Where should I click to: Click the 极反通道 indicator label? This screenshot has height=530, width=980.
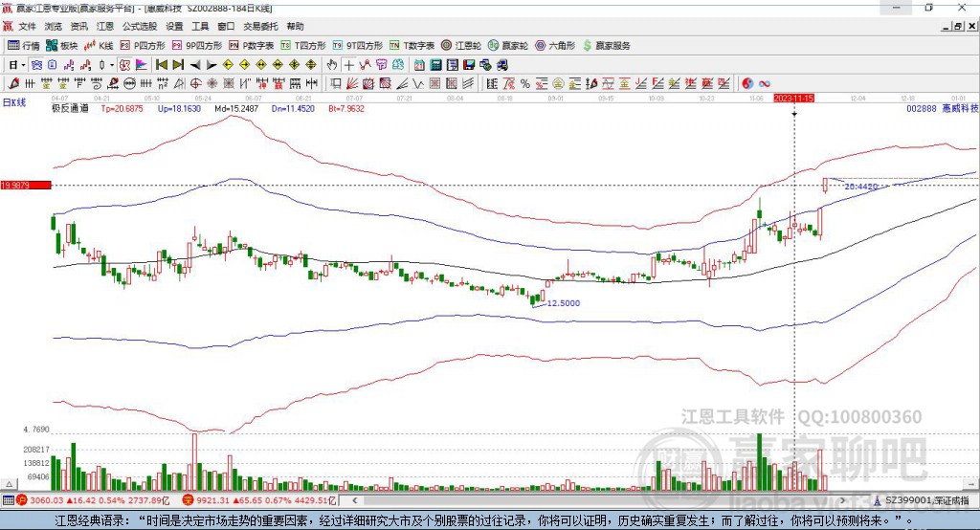pos(70,108)
